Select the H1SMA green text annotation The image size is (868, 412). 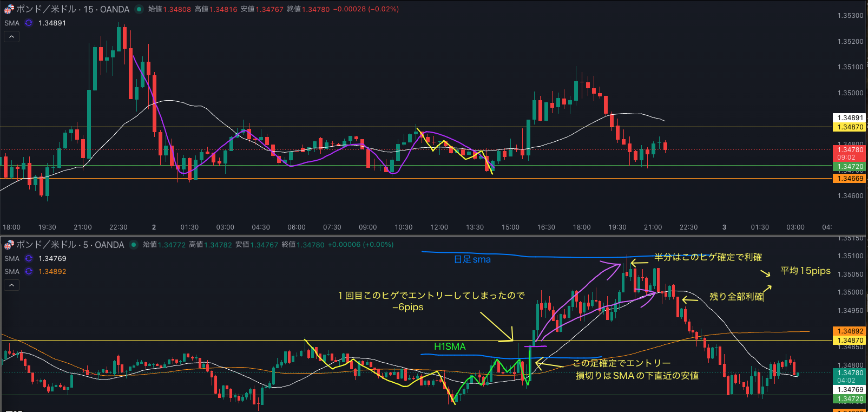click(x=449, y=346)
